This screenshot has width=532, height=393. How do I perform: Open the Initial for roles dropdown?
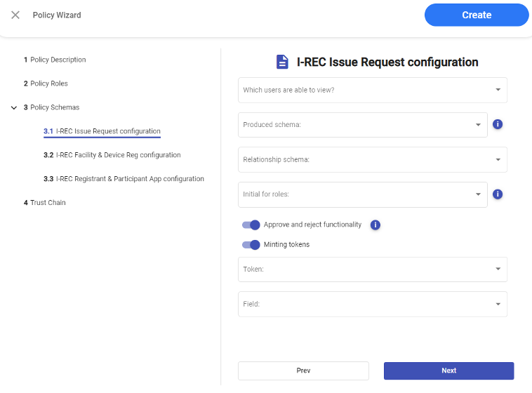(x=362, y=194)
